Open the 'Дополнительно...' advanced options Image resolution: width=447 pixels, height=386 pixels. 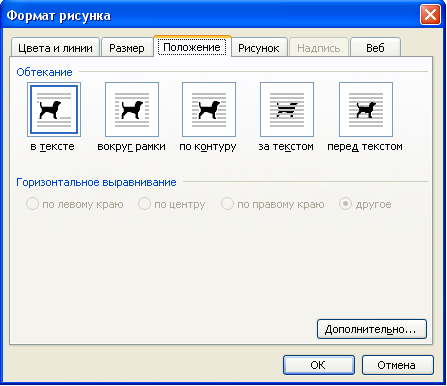click(372, 329)
